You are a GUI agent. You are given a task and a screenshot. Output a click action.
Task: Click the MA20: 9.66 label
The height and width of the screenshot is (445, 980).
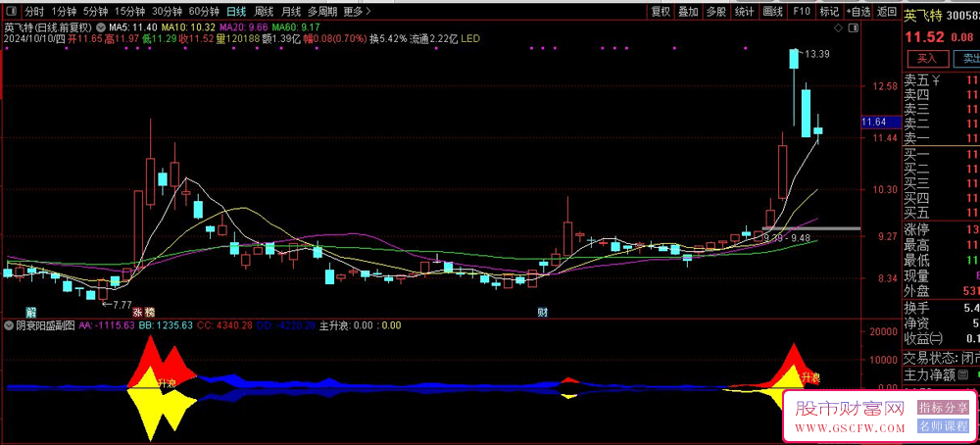pyautogui.click(x=243, y=27)
